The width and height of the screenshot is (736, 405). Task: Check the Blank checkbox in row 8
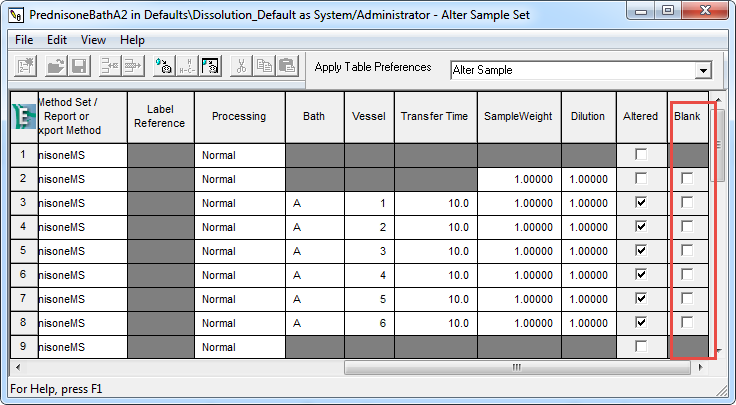(687, 322)
